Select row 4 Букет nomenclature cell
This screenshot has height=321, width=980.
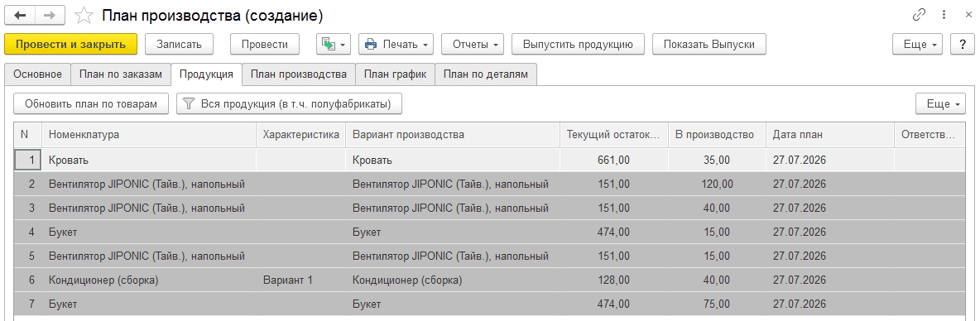[x=149, y=232]
